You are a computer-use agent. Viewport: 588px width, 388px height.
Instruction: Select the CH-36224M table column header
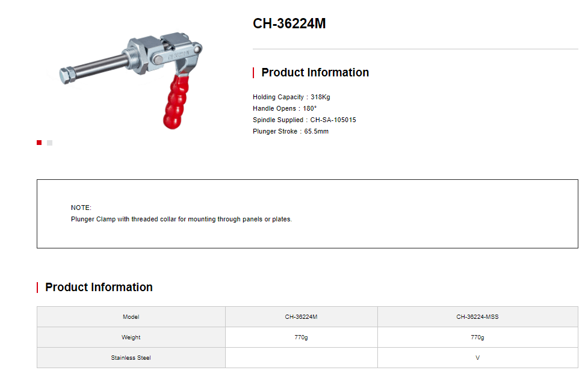pyautogui.click(x=301, y=317)
